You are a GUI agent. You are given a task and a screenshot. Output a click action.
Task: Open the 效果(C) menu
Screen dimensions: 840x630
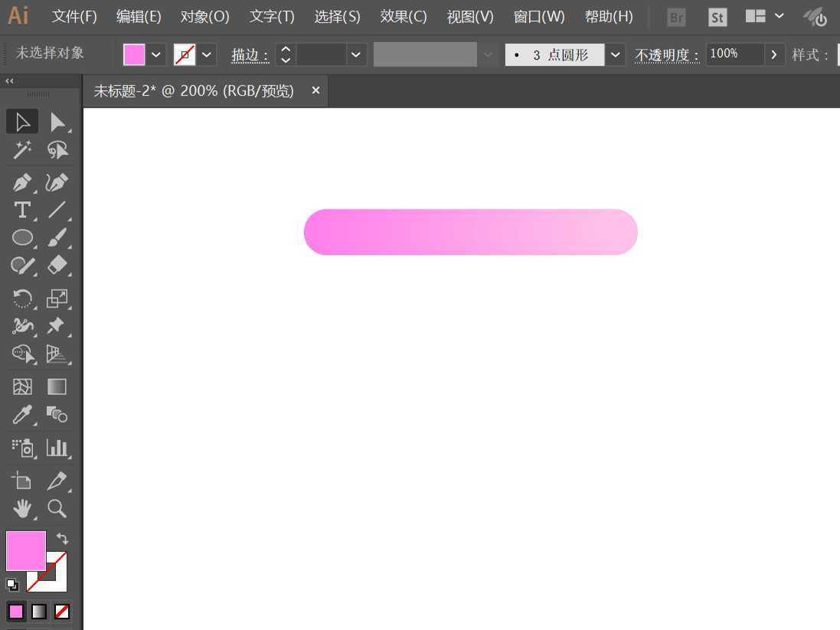coord(404,16)
